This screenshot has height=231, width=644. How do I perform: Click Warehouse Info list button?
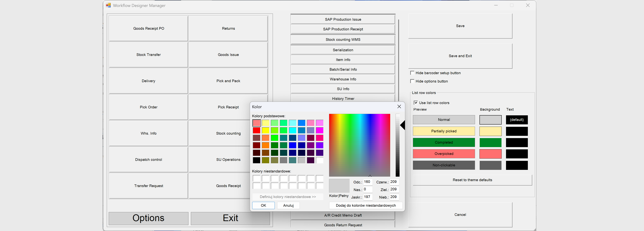(x=343, y=79)
